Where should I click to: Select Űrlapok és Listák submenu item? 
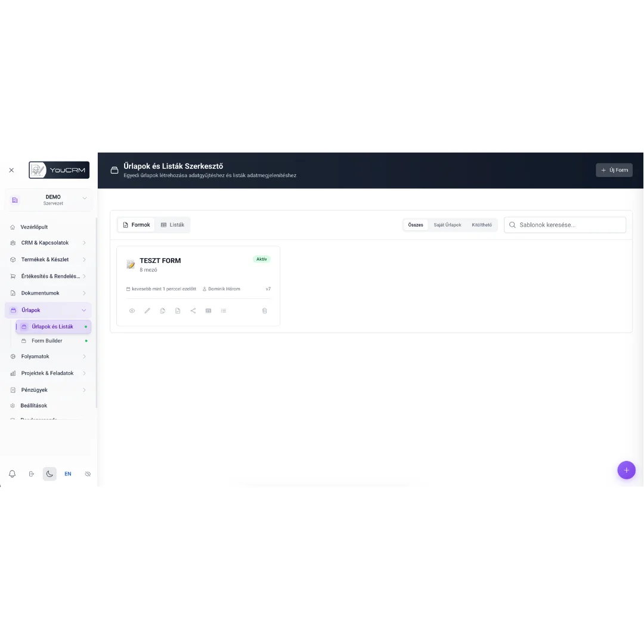coord(54,327)
